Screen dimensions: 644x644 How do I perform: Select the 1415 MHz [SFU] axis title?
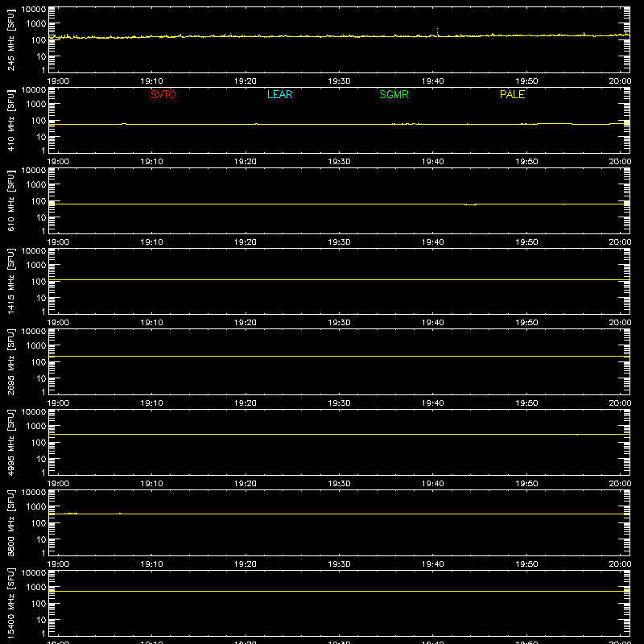point(11,281)
